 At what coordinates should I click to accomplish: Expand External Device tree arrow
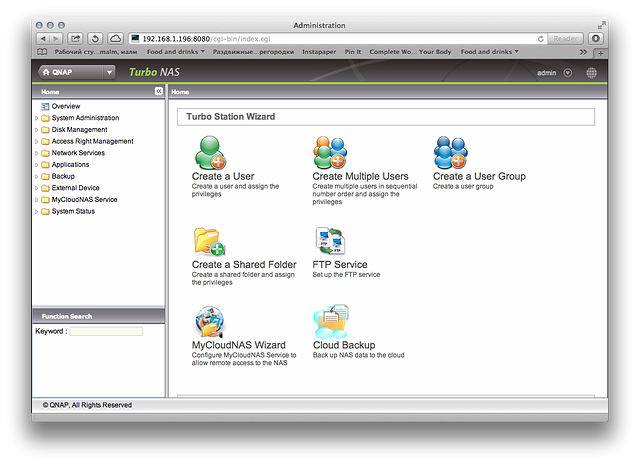[x=36, y=188]
